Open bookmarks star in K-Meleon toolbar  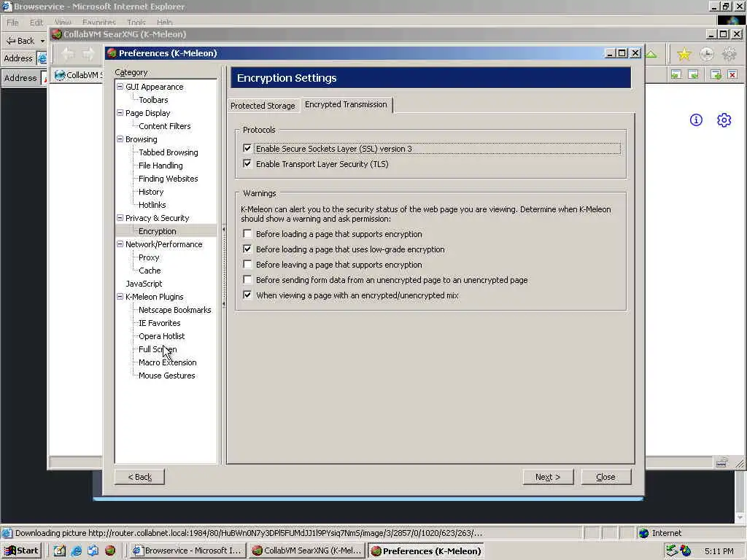[684, 54]
